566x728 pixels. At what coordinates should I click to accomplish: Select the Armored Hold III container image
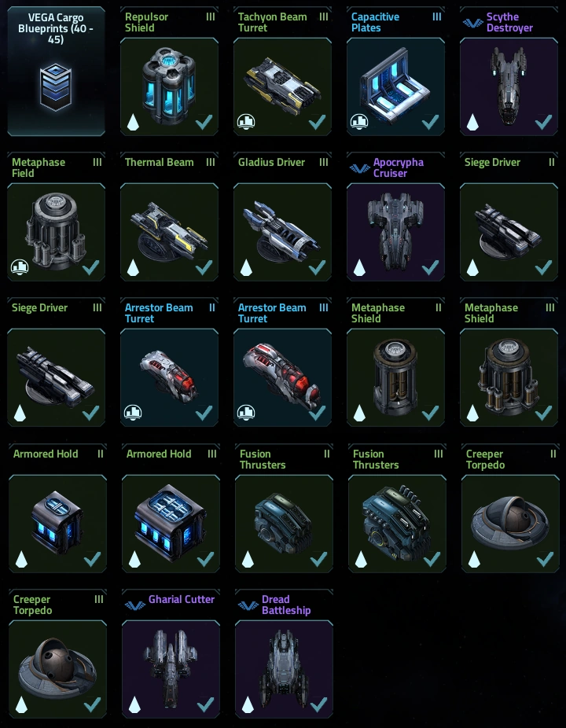[171, 522]
